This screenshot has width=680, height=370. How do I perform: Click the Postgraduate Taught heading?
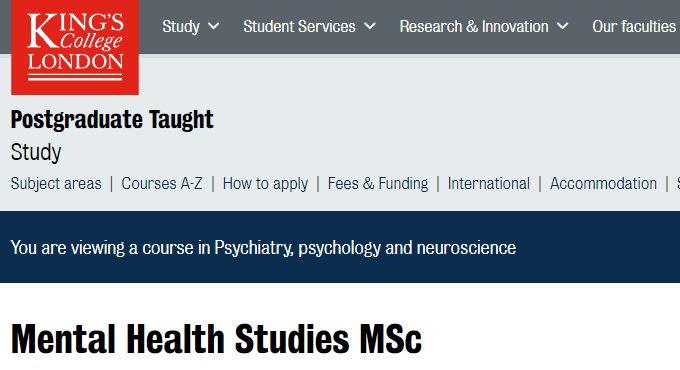pyautogui.click(x=112, y=120)
